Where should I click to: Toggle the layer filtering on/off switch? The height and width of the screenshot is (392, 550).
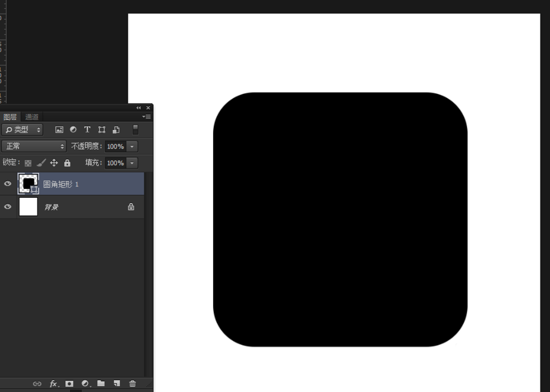(135, 129)
